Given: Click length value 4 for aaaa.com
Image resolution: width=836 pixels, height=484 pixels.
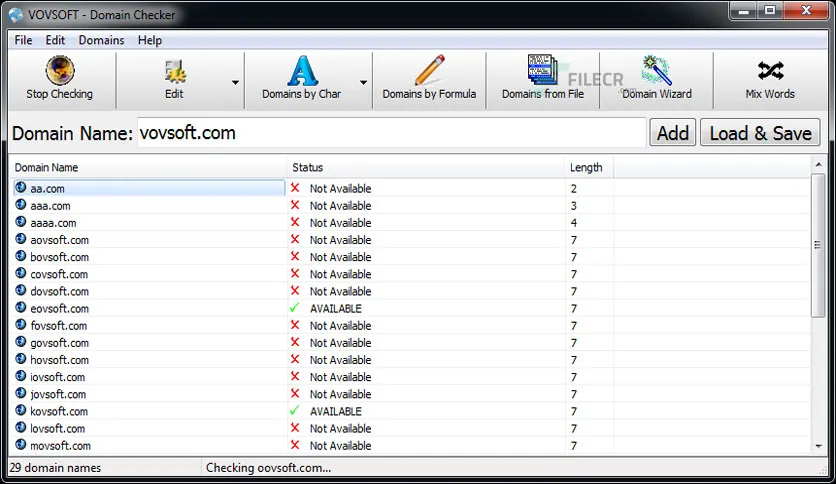Looking at the screenshot, I should click(574, 223).
